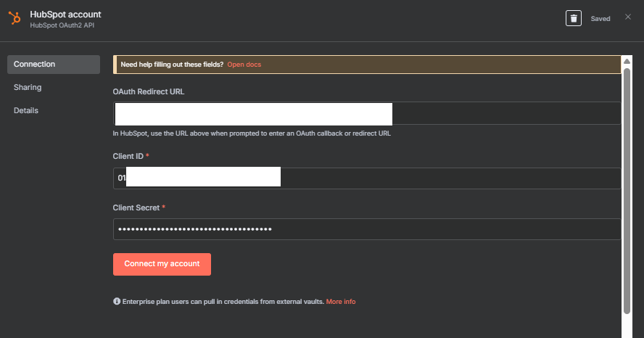Click the OAuth Redirect URL label
Screen dimensions: 644x338
[x=148, y=92]
